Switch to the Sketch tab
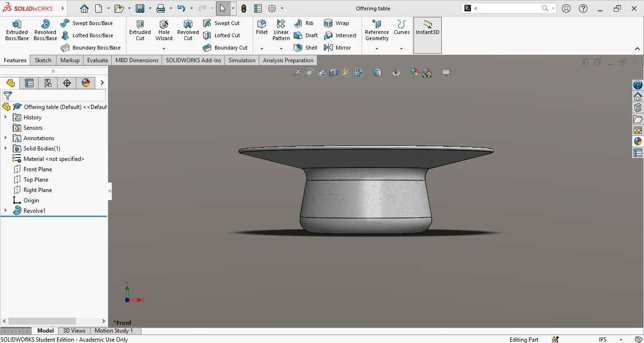Viewport: 644px width, 343px height. tap(43, 60)
